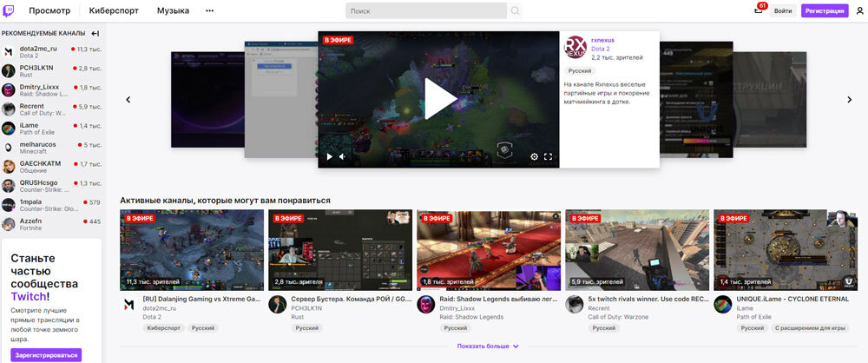
Task: Open dota2mc_ru avatar under stream card
Action: tap(129, 304)
